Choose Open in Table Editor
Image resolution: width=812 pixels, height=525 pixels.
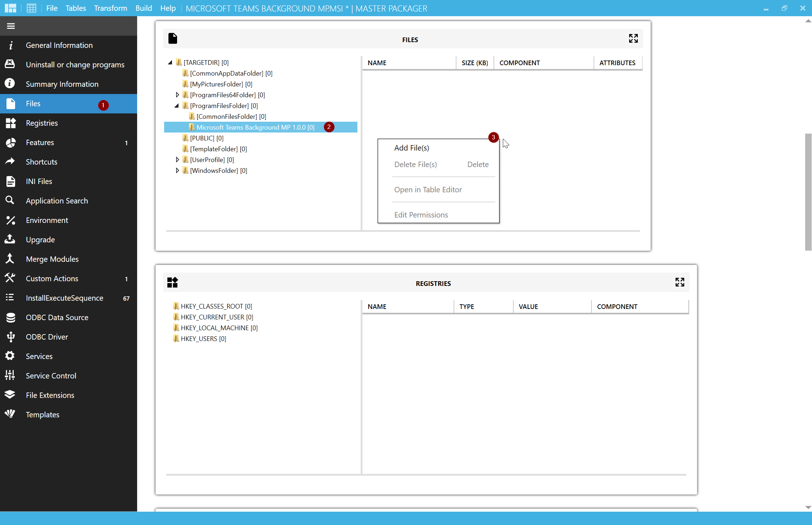[438, 190]
